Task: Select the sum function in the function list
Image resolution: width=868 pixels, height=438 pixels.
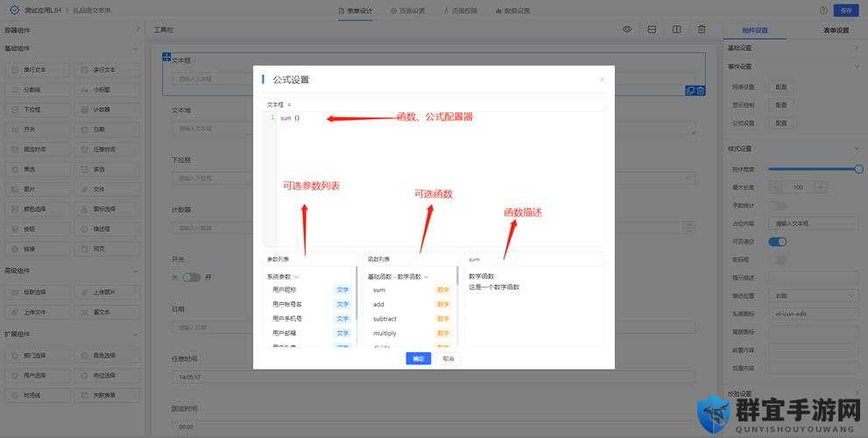Action: (412, 290)
